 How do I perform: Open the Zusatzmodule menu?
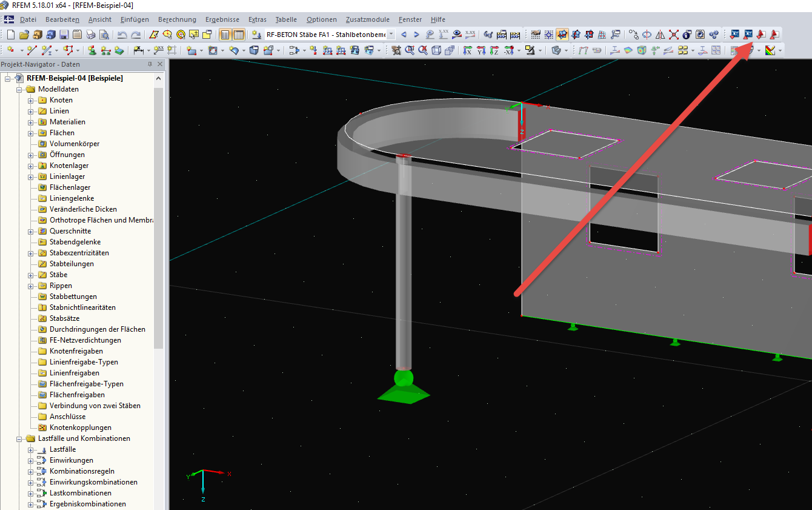pos(367,19)
